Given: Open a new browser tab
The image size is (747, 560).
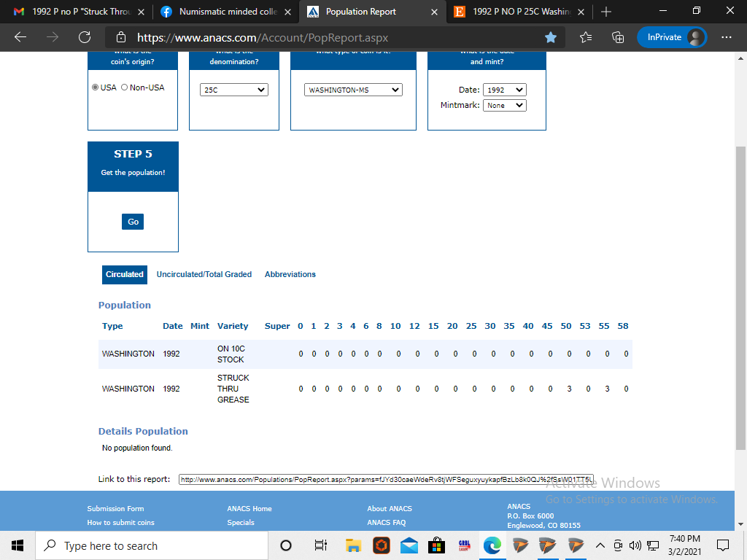Looking at the screenshot, I should point(606,12).
